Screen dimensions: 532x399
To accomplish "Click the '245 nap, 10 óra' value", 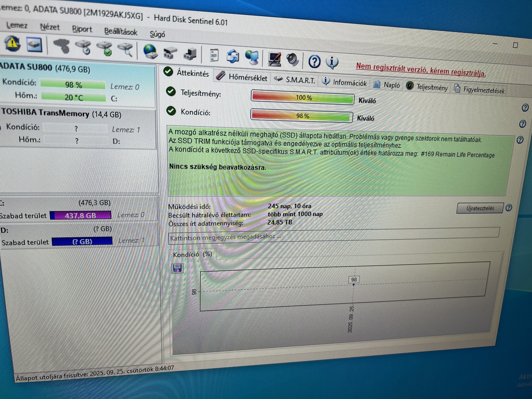I will pos(290,206).
